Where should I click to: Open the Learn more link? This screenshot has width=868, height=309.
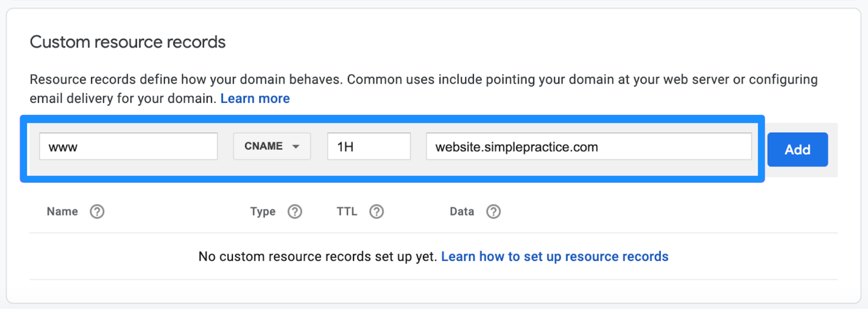(255, 98)
